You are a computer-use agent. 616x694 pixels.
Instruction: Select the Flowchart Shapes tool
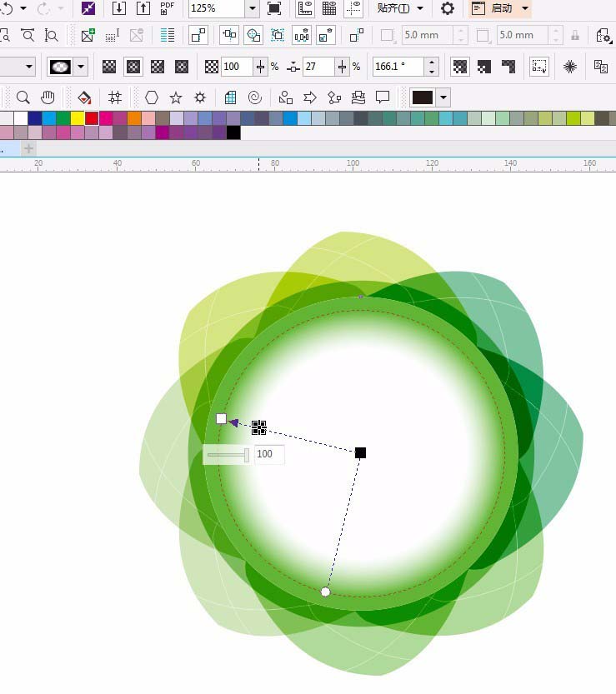[334, 97]
